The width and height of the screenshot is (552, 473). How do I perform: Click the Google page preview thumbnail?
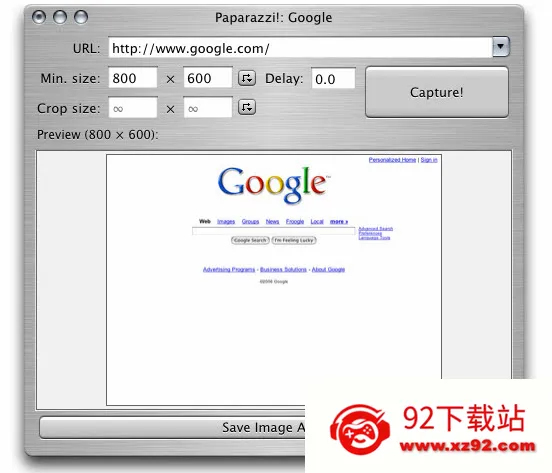point(274,280)
